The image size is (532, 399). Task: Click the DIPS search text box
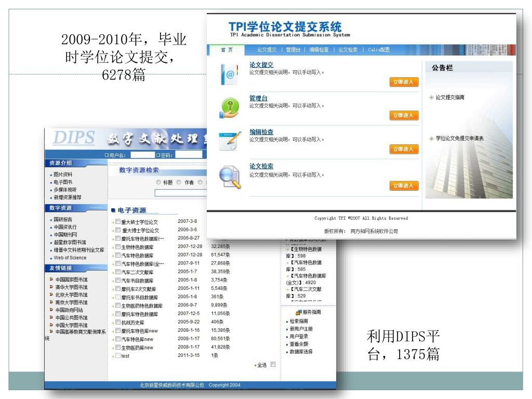pyautogui.click(x=180, y=193)
